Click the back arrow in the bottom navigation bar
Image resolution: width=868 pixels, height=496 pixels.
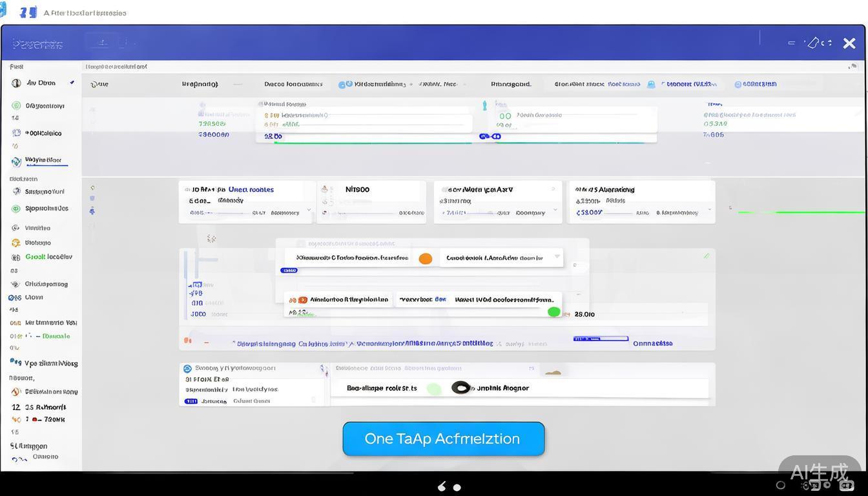(442, 487)
